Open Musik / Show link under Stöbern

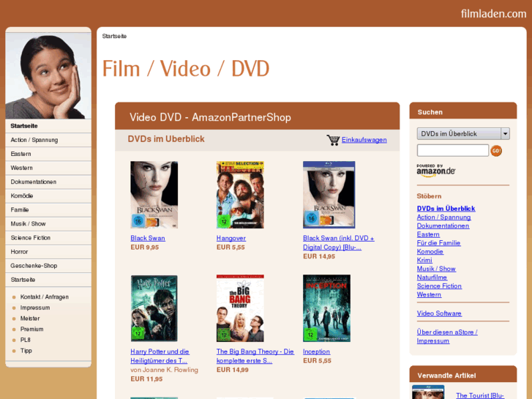[x=436, y=269]
